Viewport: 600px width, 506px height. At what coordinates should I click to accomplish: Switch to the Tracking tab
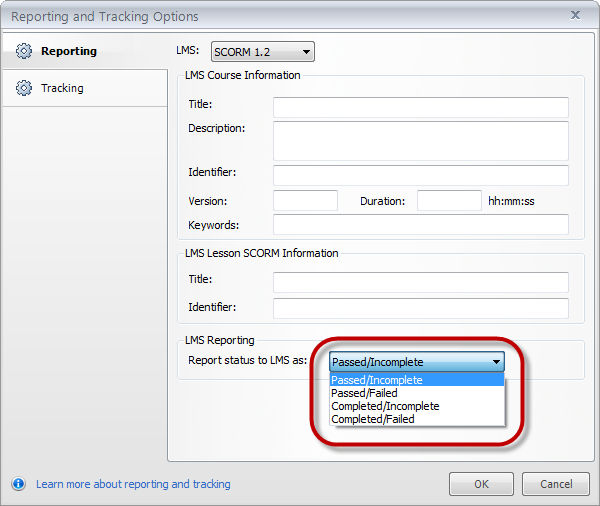pyautogui.click(x=85, y=88)
